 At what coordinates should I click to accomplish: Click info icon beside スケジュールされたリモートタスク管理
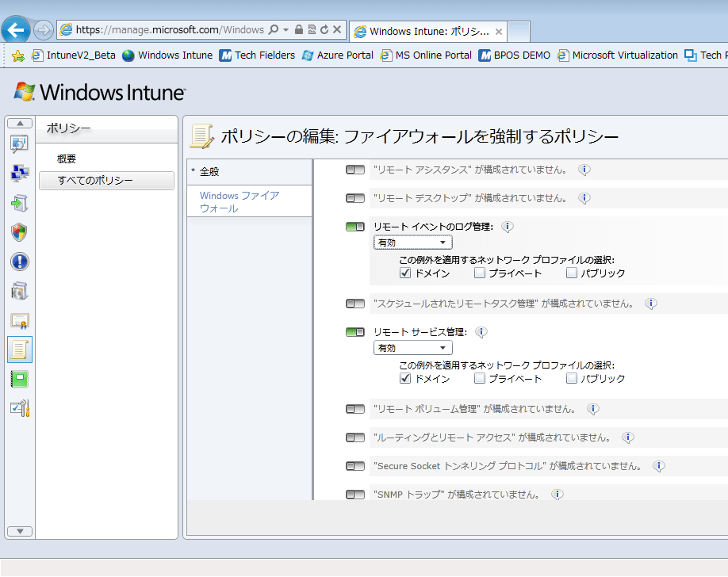[x=651, y=304]
